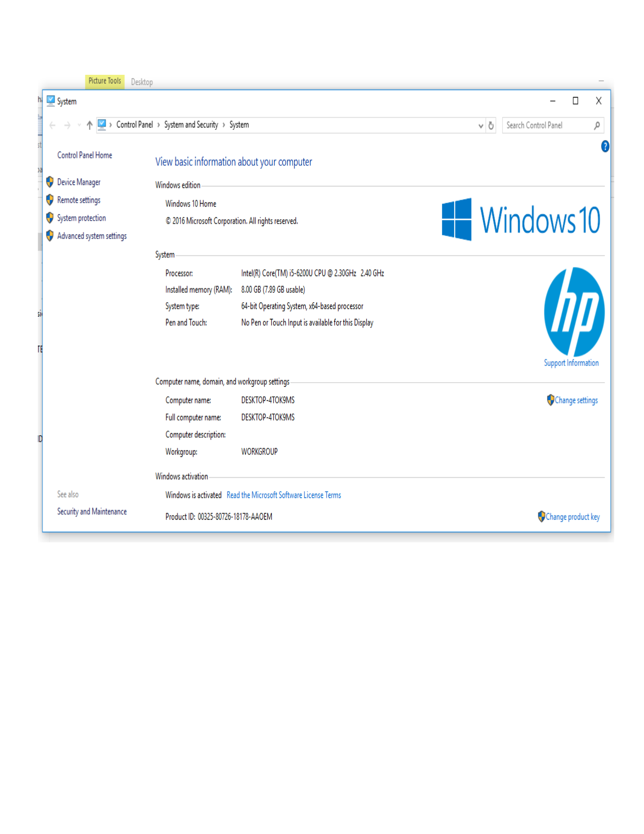Screen dimensions: 644x834
Task: Maximize the System window
Action: pos(575,101)
